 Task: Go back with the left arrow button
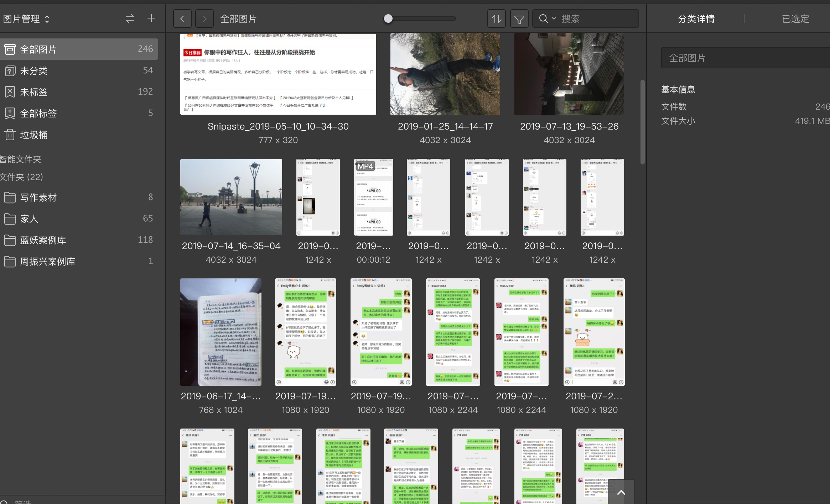182,19
